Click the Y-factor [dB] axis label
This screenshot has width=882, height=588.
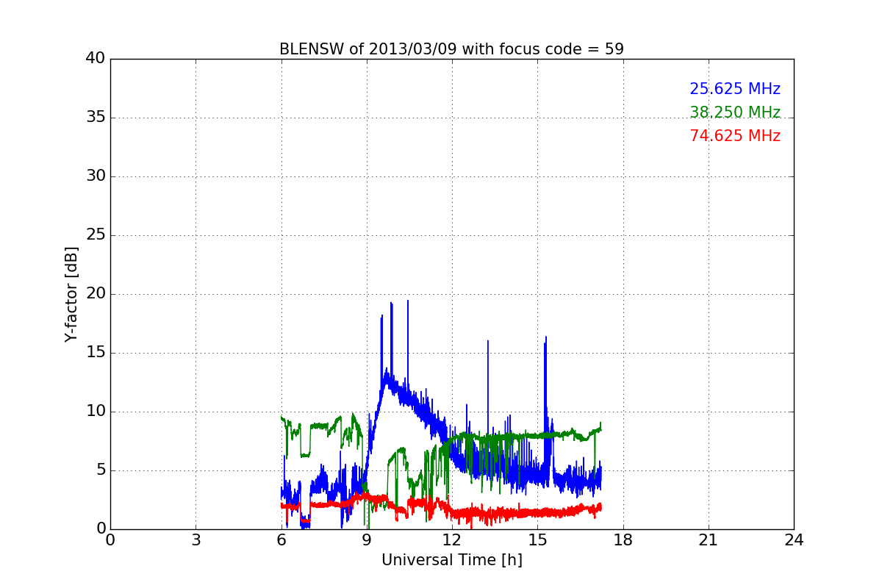pyautogui.click(x=71, y=294)
